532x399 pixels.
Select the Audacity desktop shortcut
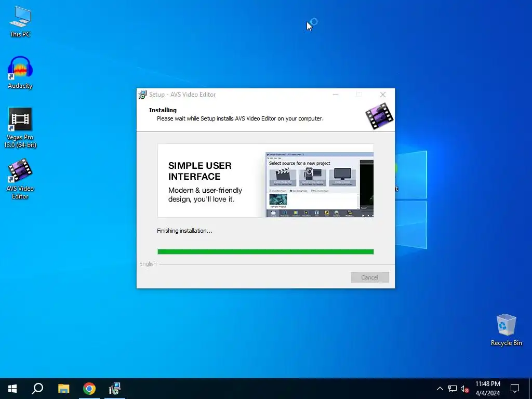tap(20, 73)
